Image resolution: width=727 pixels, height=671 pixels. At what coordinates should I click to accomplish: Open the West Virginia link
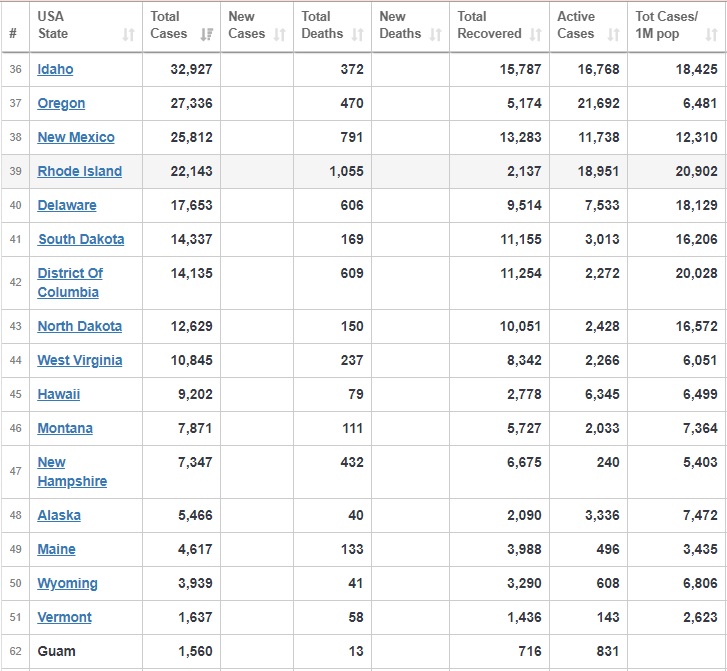(x=79, y=360)
